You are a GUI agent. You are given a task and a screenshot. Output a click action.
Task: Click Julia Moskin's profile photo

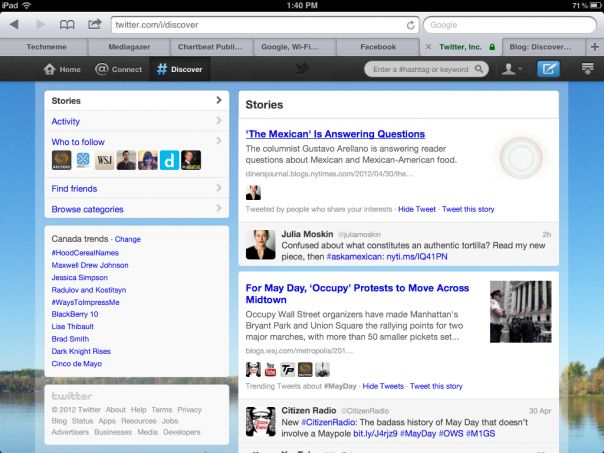click(x=261, y=245)
